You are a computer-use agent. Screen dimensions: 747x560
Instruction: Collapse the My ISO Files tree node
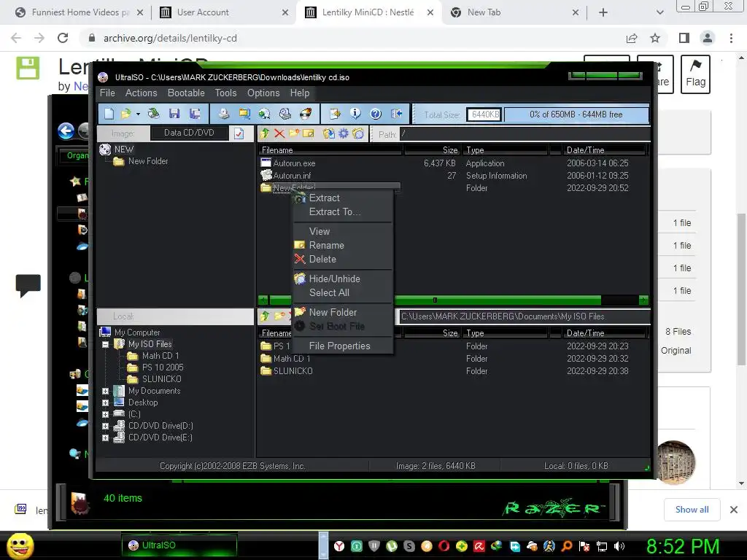[x=105, y=344]
